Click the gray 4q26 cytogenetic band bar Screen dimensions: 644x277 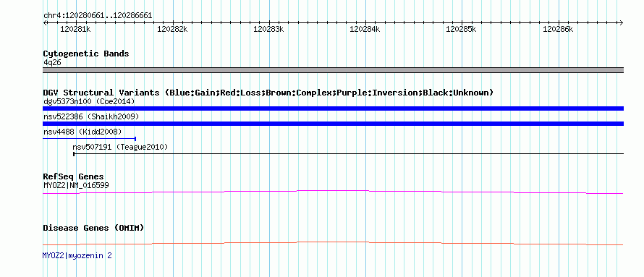333,70
